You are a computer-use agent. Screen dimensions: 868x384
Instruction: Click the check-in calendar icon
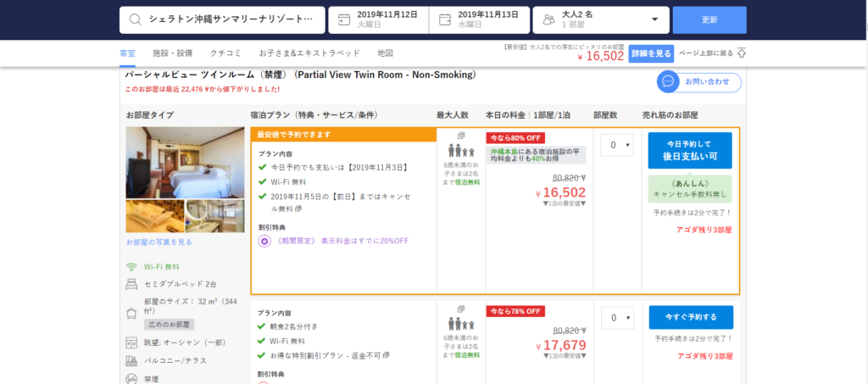343,19
